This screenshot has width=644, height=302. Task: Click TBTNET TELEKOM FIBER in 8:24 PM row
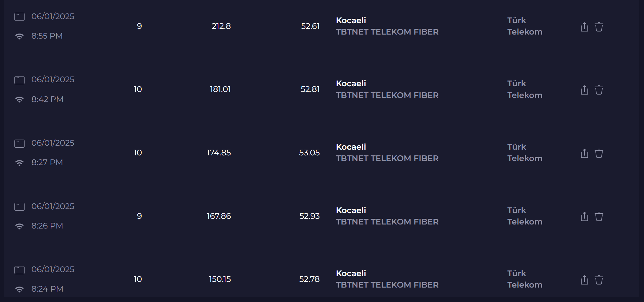coord(387,285)
